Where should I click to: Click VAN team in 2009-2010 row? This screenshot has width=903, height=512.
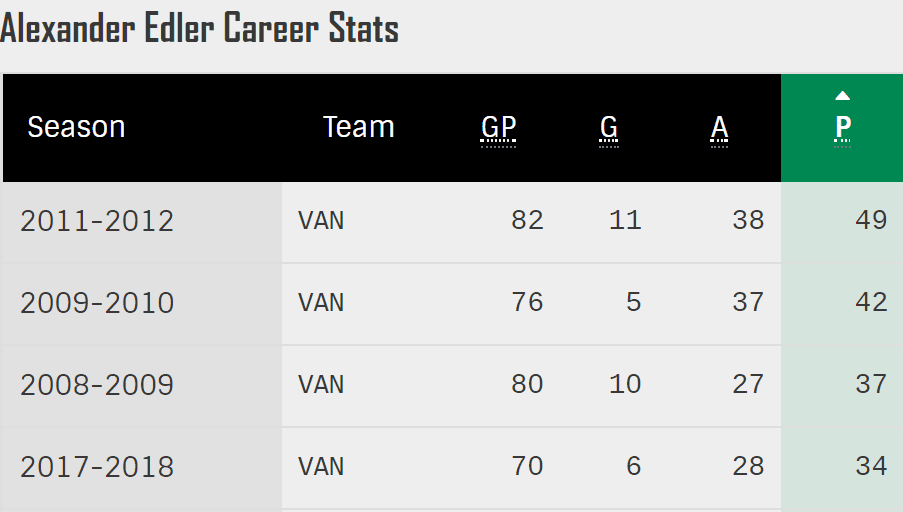pos(321,303)
